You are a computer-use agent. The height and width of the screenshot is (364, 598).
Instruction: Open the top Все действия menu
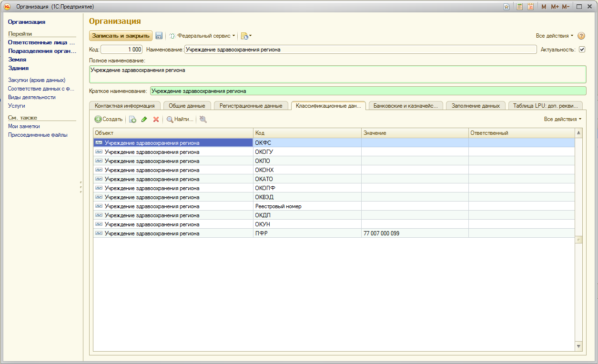[x=555, y=36]
